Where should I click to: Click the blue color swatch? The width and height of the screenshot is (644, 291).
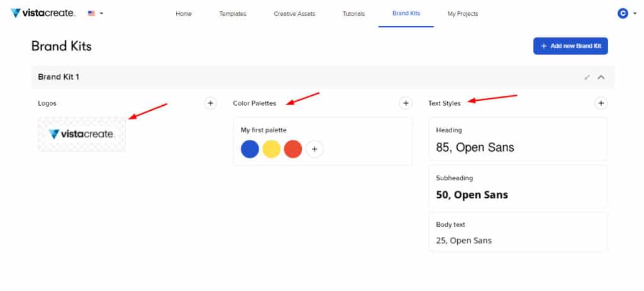pyautogui.click(x=250, y=149)
